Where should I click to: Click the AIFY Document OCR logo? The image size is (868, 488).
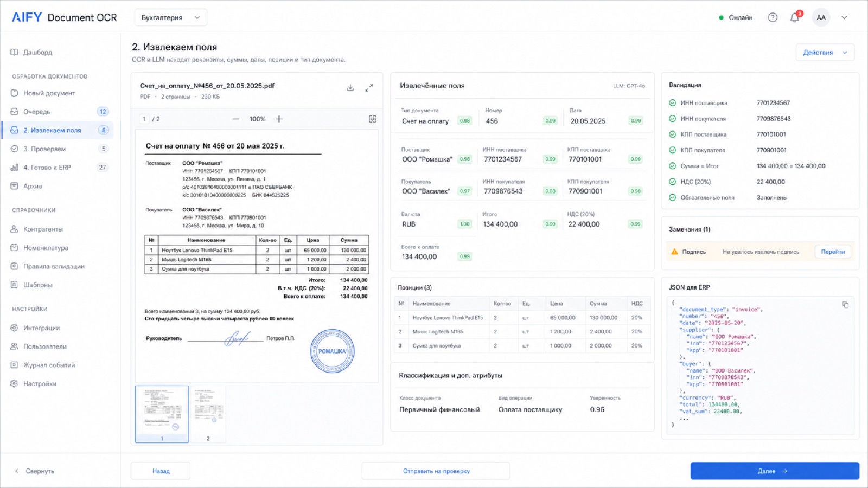65,17
